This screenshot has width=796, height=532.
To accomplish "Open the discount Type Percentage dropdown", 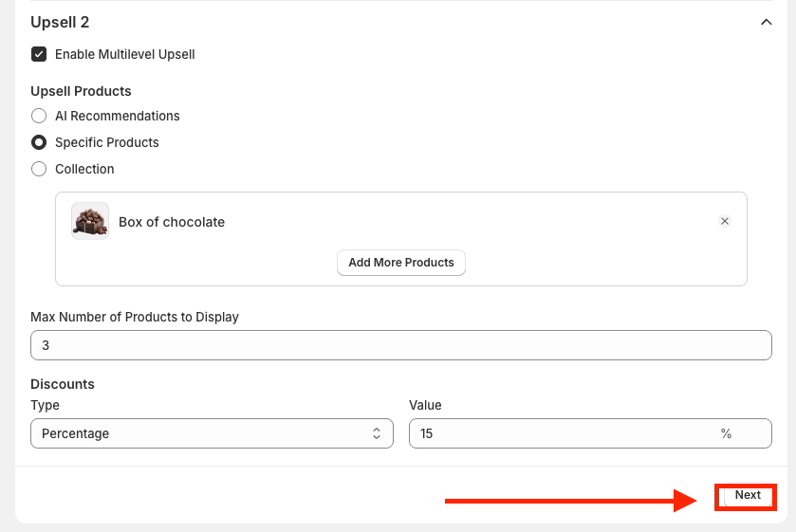I will 211,433.
